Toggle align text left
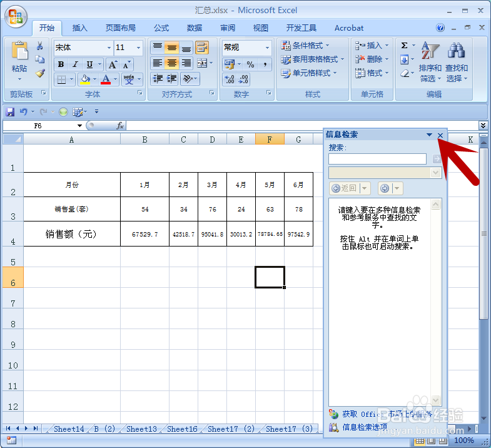 [x=158, y=63]
